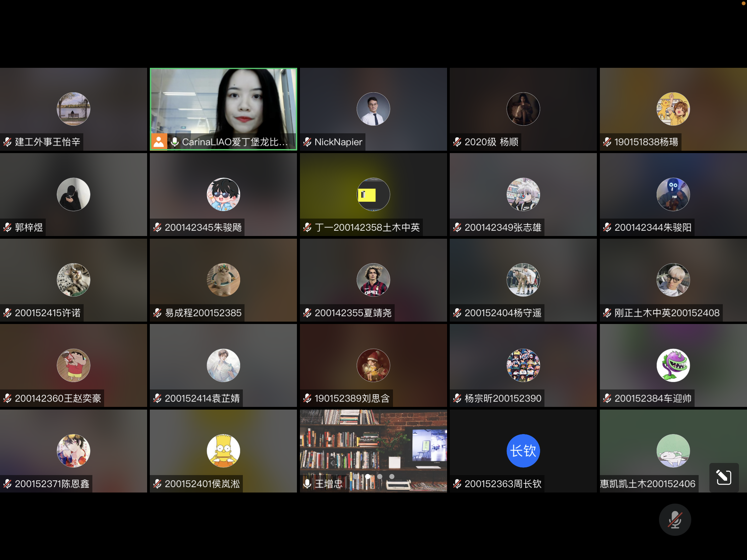Viewport: 747px width, 560px height.
Task: Click muted mic icon beside 200152404杨守遥
Action: (x=457, y=313)
